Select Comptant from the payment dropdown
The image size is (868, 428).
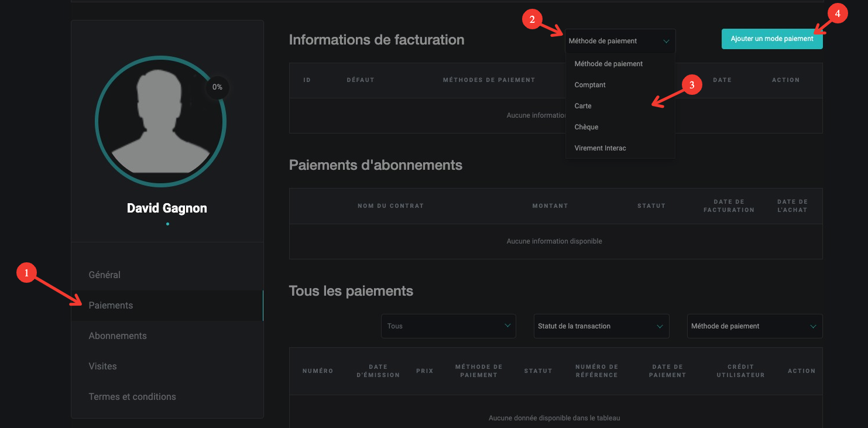590,85
